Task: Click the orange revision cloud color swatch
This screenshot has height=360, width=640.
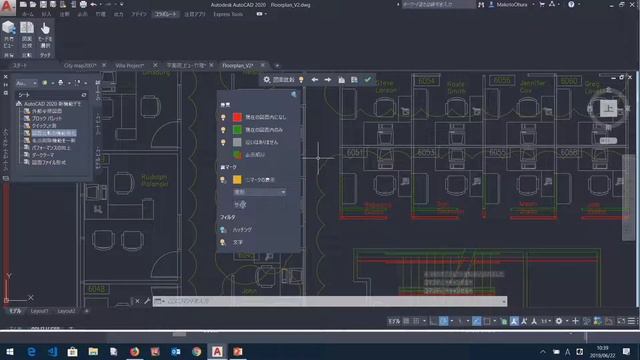Action: pos(237,180)
